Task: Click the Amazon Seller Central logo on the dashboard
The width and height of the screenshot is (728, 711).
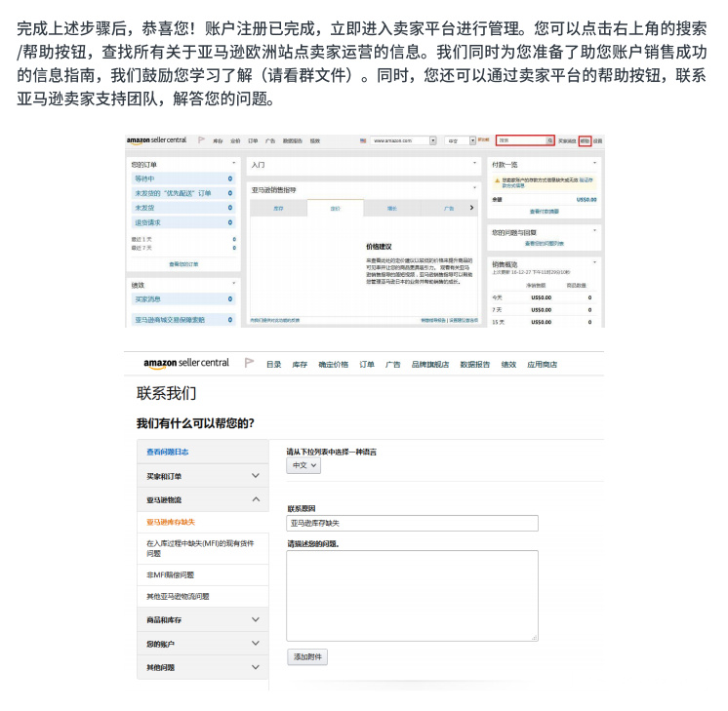Action: (156, 140)
